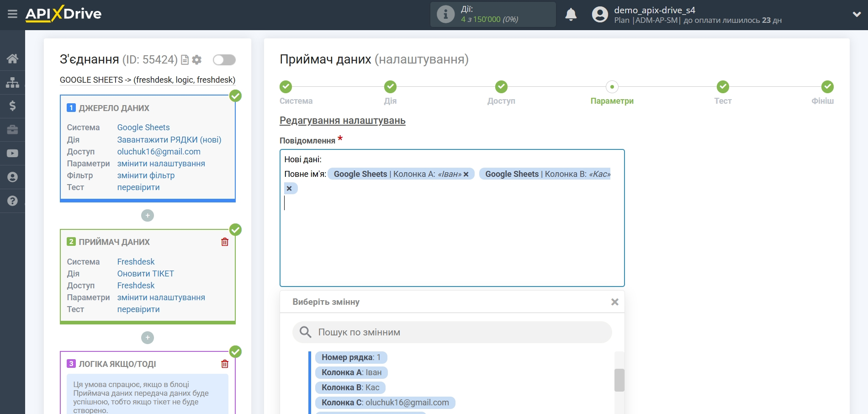Click the connection document copy icon
Viewport: 868px width, 414px height.
185,60
